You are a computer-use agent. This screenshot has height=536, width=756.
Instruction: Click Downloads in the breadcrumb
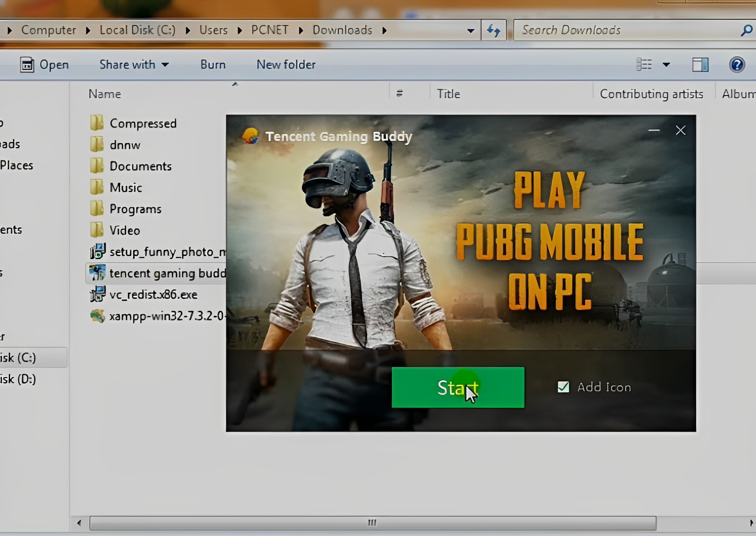[x=342, y=30]
